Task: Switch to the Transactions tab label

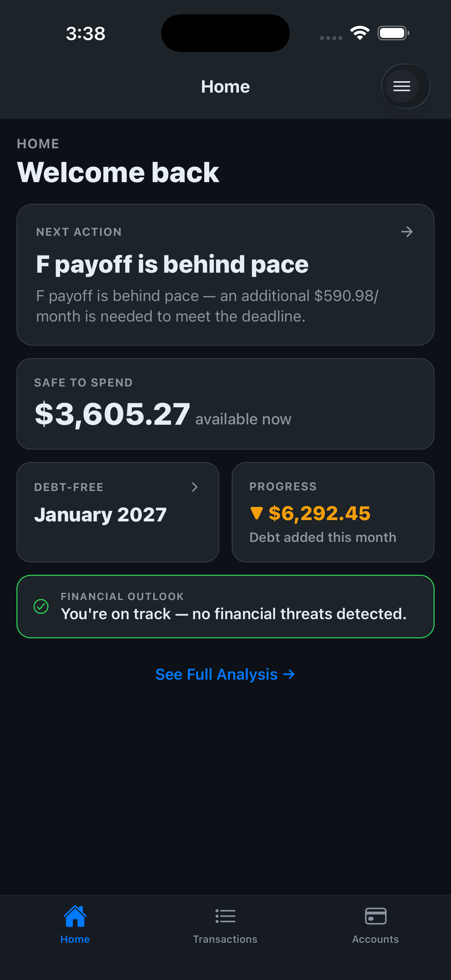Action: pos(225,939)
